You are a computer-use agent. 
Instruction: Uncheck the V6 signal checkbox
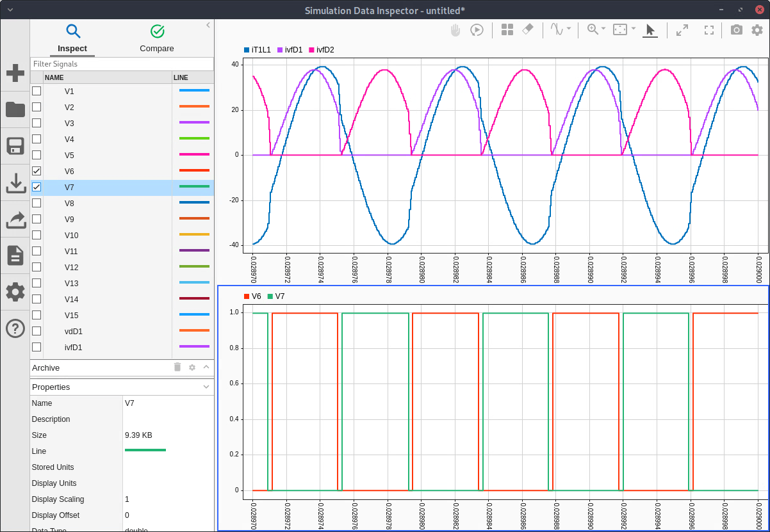[37, 171]
